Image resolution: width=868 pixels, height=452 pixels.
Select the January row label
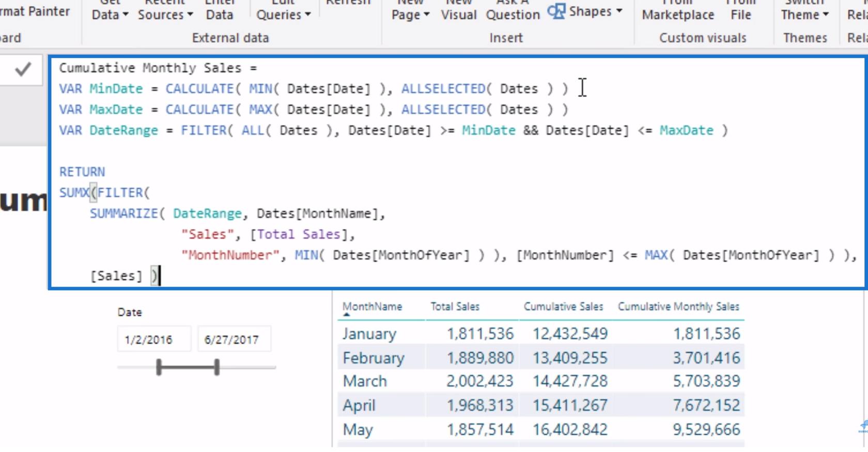click(x=369, y=334)
